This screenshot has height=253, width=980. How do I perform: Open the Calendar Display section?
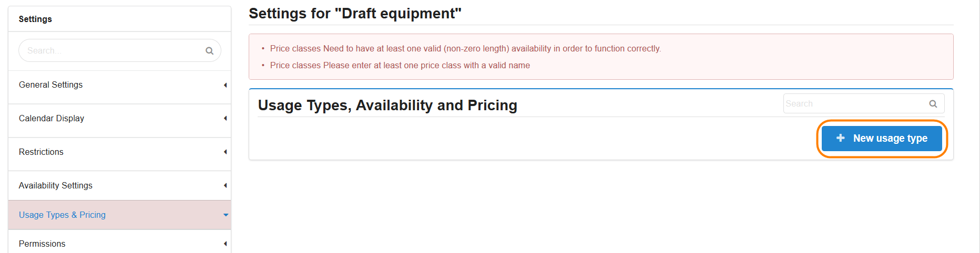(x=52, y=119)
